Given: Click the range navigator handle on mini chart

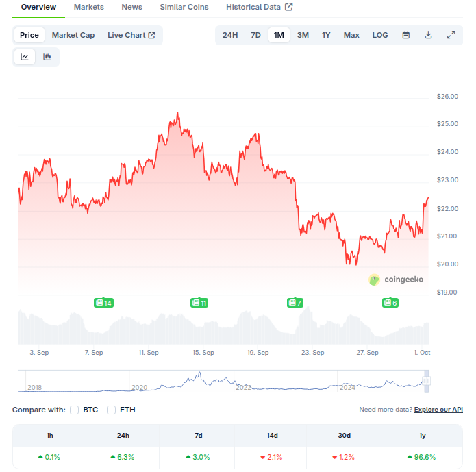Looking at the screenshot, I should (427, 381).
